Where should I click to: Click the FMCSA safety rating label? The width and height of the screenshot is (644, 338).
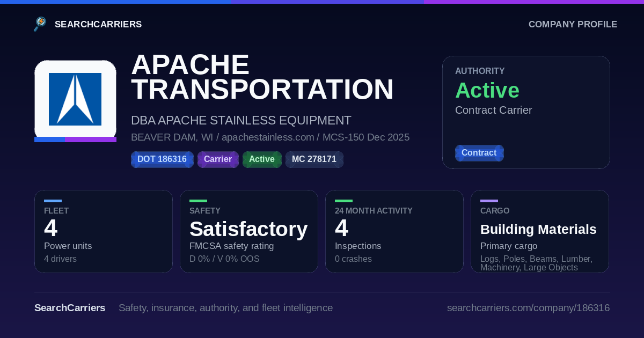click(231, 246)
